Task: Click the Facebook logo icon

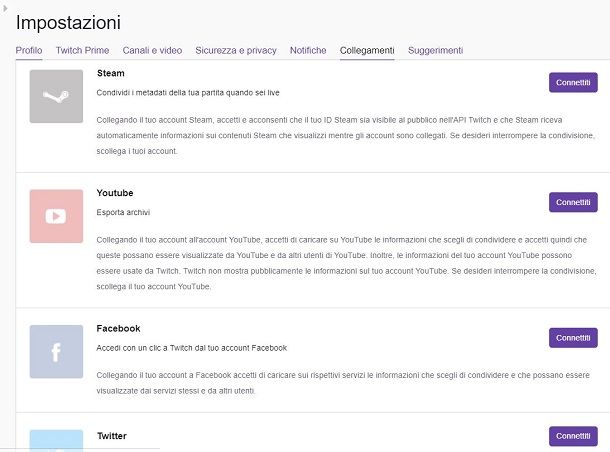Action: coord(56,351)
